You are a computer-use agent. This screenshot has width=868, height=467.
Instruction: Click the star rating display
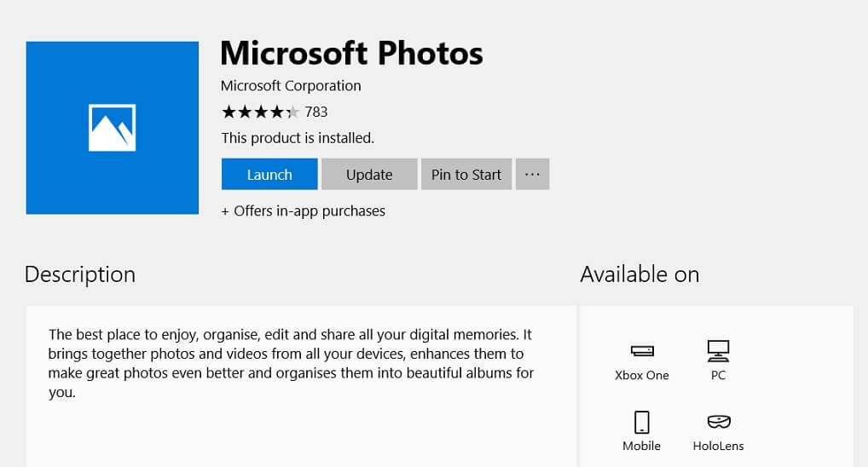(x=260, y=112)
